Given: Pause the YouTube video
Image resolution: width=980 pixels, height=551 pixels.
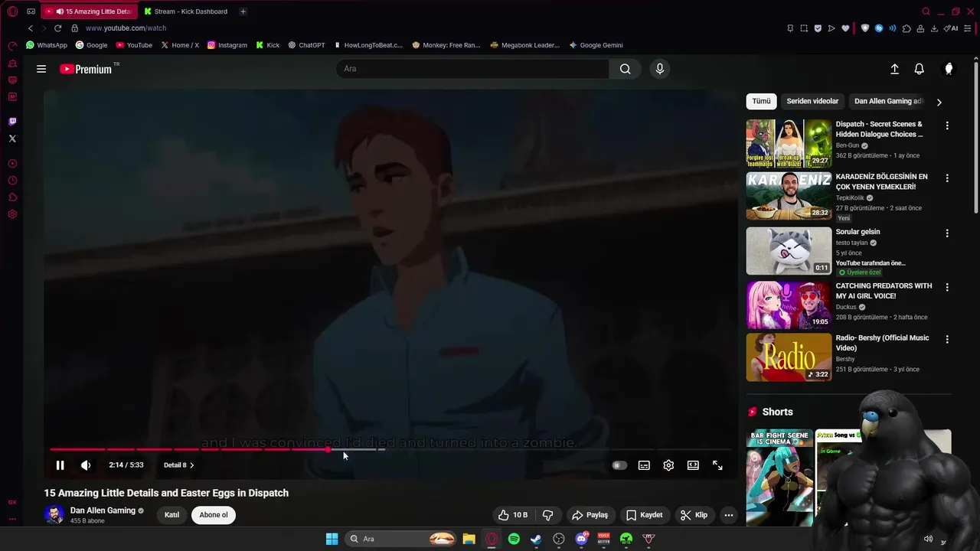Looking at the screenshot, I should tap(60, 465).
